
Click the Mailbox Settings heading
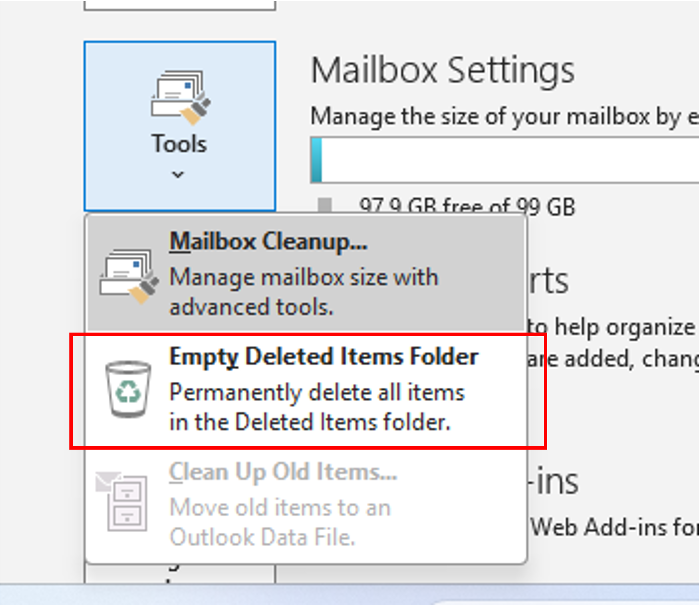pos(443,69)
